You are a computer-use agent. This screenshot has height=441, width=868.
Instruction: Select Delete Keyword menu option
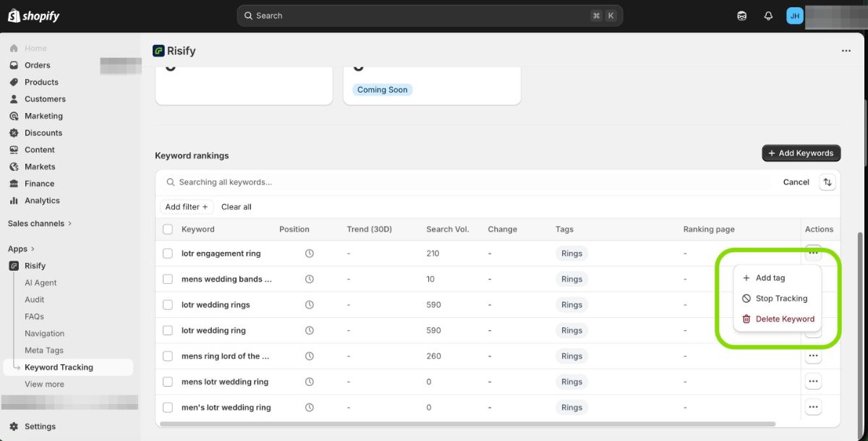784,319
